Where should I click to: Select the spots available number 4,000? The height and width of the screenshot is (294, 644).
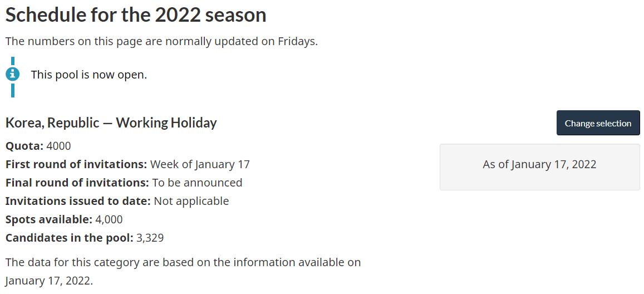(x=109, y=219)
